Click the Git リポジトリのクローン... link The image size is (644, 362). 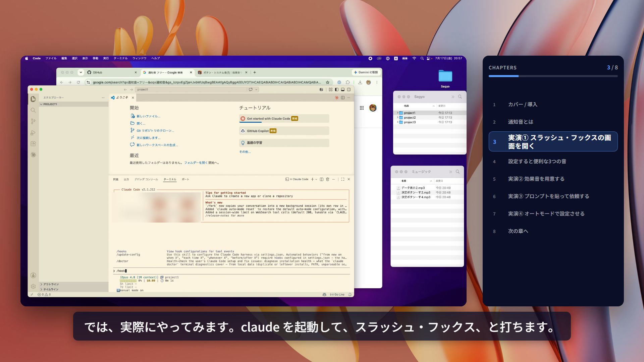point(155,131)
